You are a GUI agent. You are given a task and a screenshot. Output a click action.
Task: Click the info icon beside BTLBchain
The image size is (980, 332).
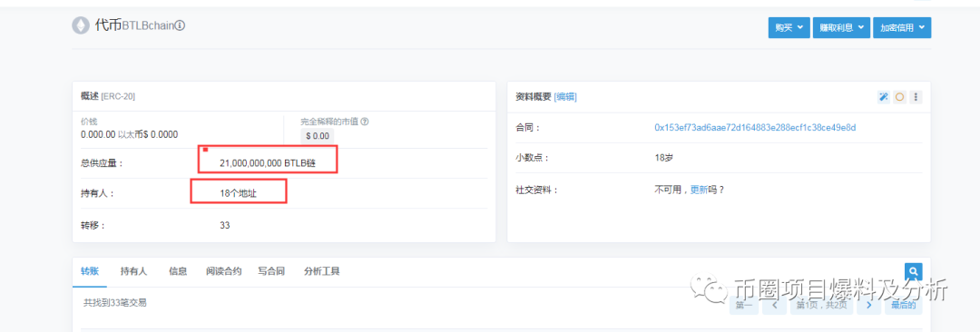(180, 25)
